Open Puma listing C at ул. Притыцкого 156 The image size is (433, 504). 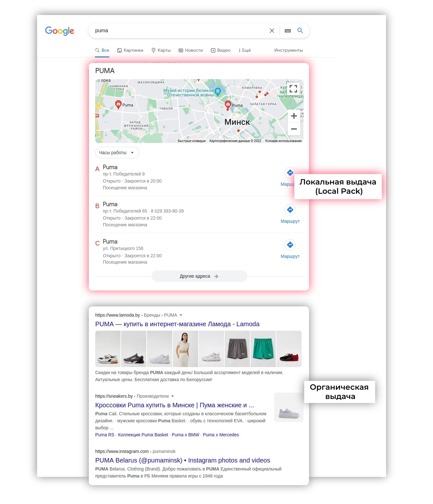(x=110, y=242)
